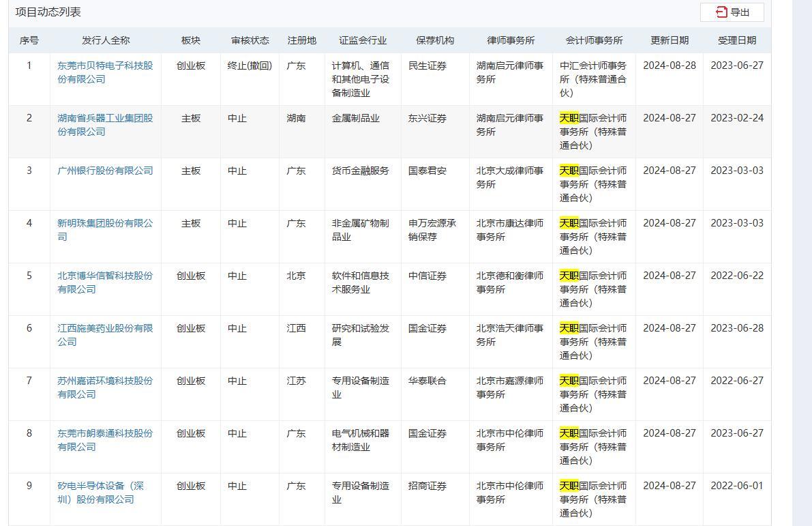Click the 审核状态 column header

[x=250, y=40]
